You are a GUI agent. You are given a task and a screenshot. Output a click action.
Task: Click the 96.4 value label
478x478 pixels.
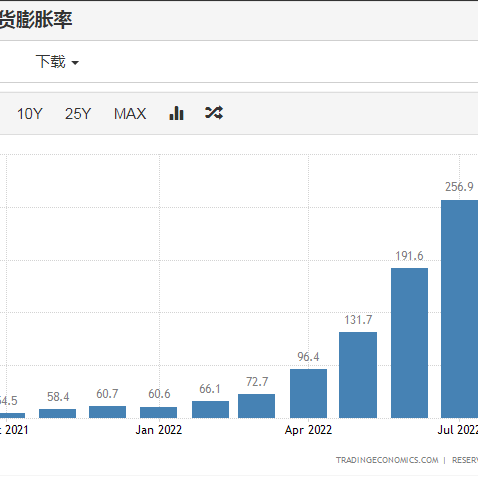pos(308,357)
